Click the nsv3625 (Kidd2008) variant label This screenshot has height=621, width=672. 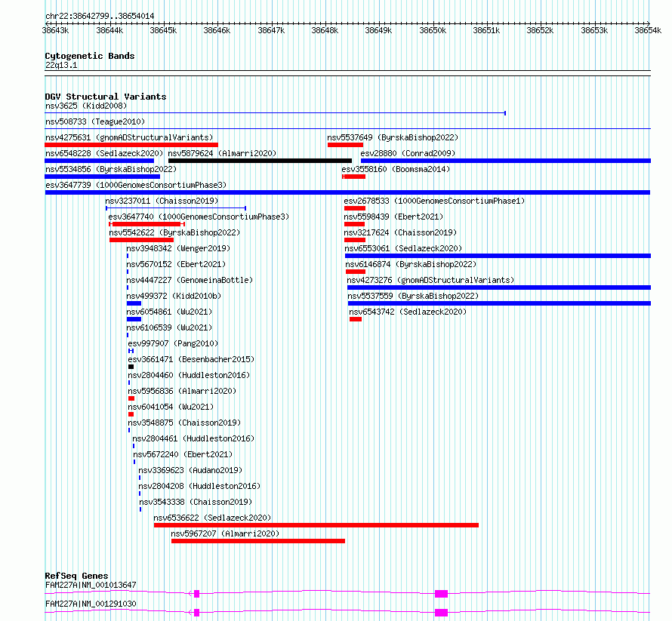[x=86, y=106]
